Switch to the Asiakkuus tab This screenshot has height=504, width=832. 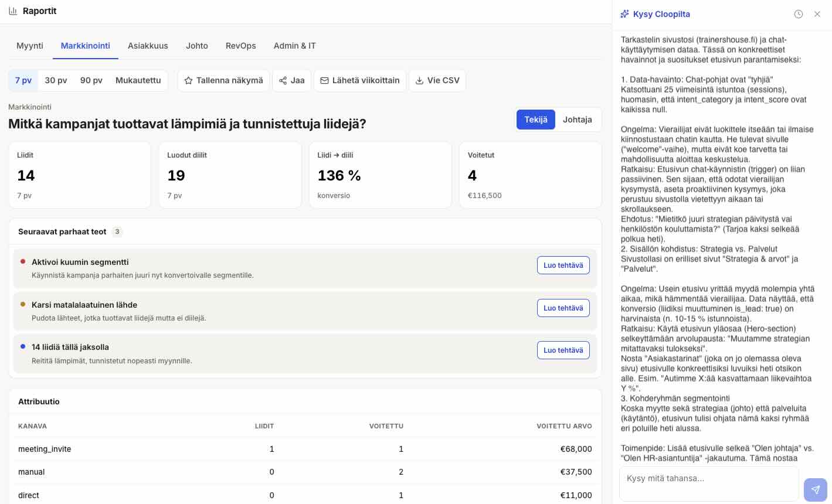[x=148, y=46]
